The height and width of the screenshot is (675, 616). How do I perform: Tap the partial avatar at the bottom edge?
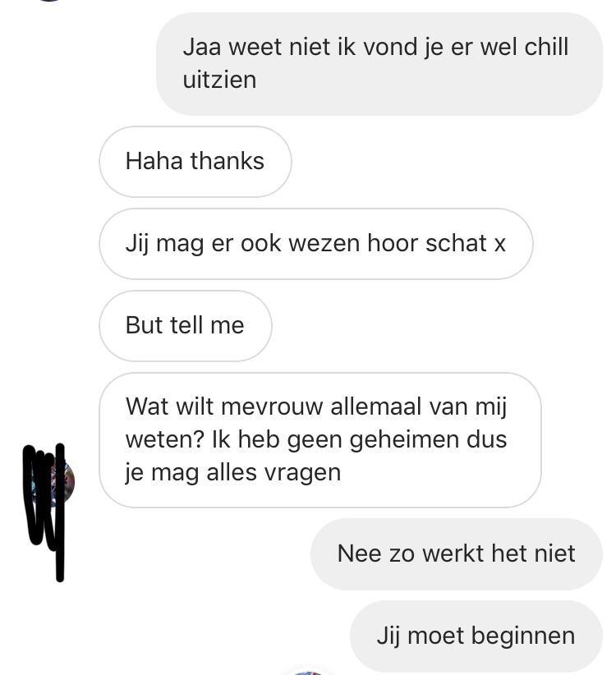[x=308, y=672]
